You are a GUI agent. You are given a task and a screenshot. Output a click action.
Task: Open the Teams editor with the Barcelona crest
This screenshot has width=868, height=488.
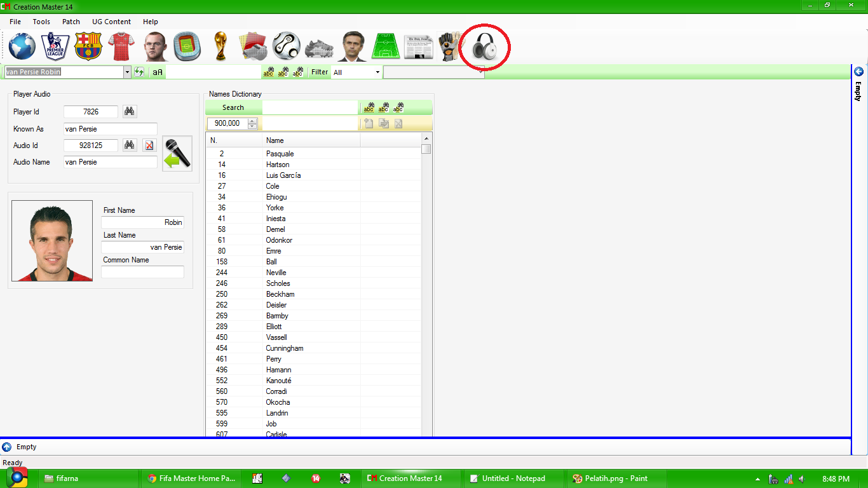[88, 46]
